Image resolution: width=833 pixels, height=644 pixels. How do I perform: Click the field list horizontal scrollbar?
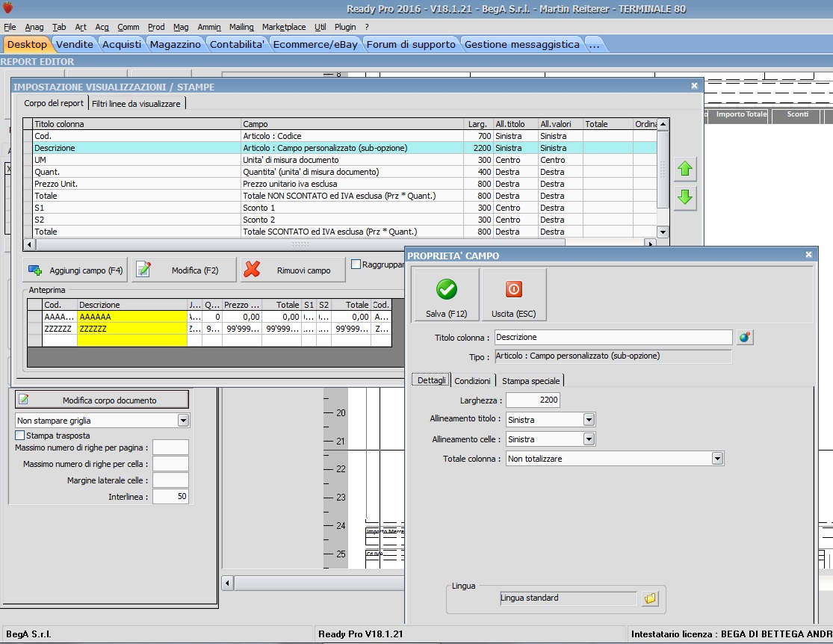tap(299, 244)
